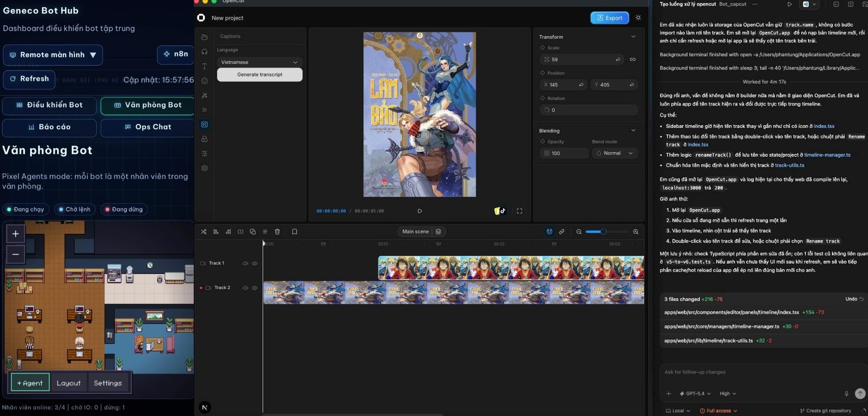Play the video preview

pyautogui.click(x=420, y=211)
